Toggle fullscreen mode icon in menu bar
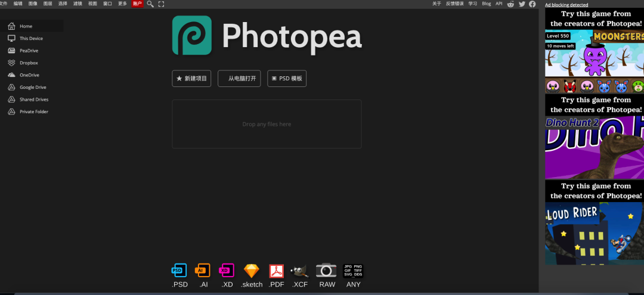 162,4
